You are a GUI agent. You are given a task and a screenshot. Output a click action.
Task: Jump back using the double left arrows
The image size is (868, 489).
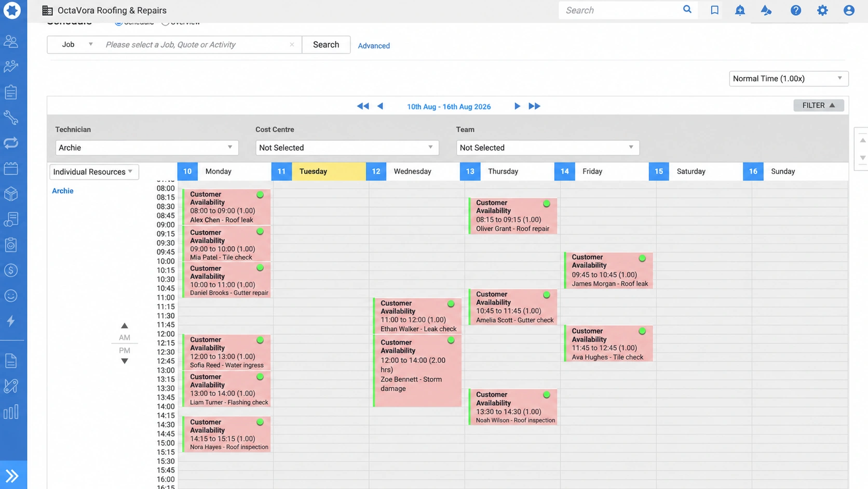coord(363,106)
